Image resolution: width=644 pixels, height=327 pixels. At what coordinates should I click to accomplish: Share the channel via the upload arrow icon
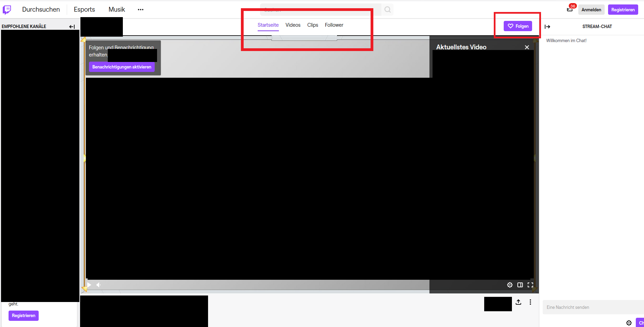pos(518,302)
